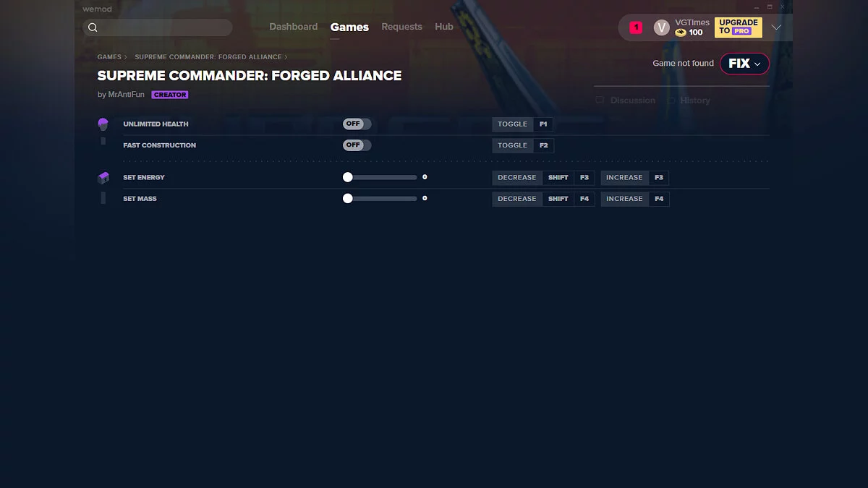Expand the account menu chevron
The height and width of the screenshot is (488, 868).
tap(776, 27)
